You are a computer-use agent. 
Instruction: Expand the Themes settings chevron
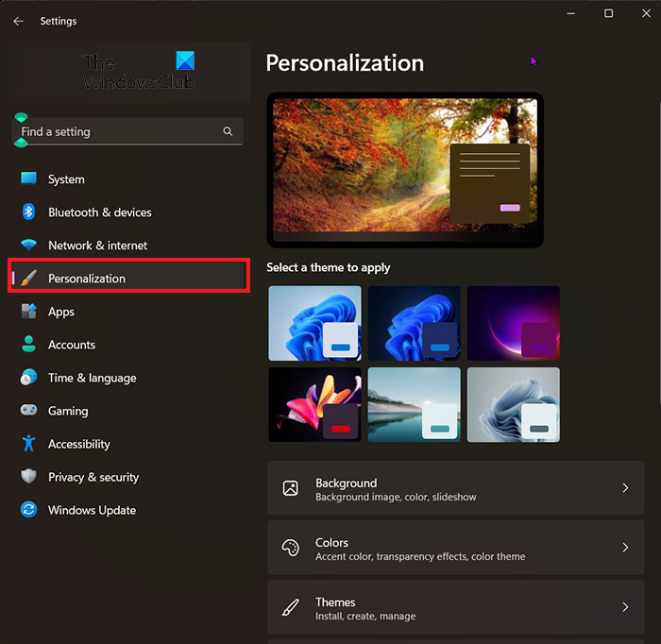coord(625,607)
